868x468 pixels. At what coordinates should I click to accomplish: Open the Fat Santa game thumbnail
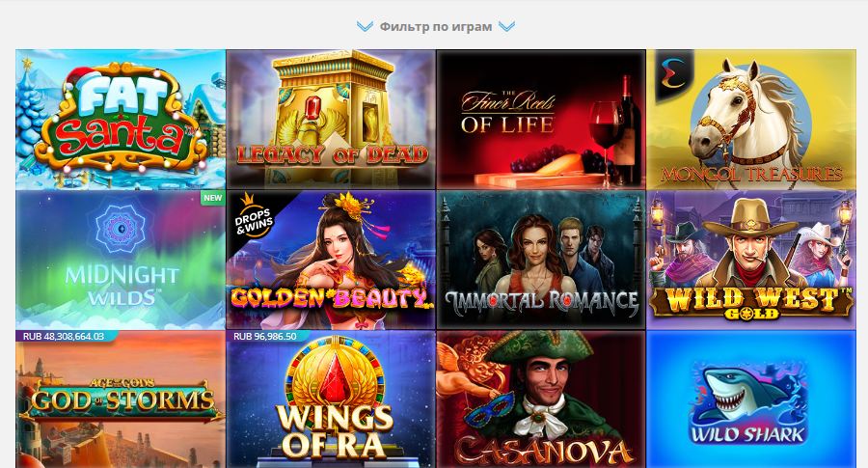(121, 120)
